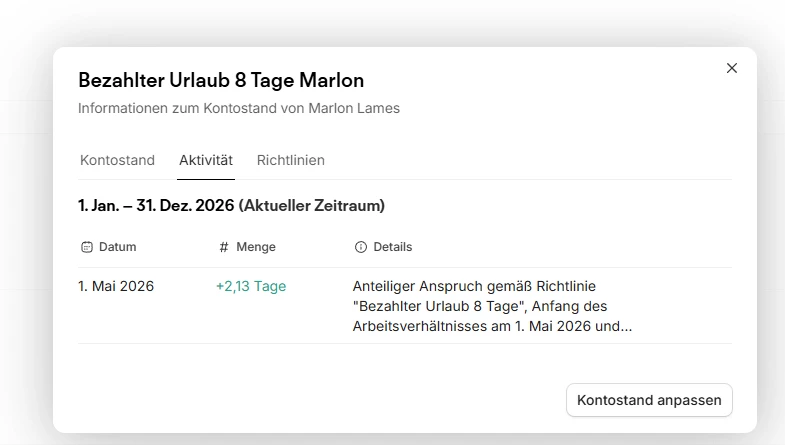Click the hash icon beside Menge
Screen dimensions: 785x445
[x=224, y=247]
